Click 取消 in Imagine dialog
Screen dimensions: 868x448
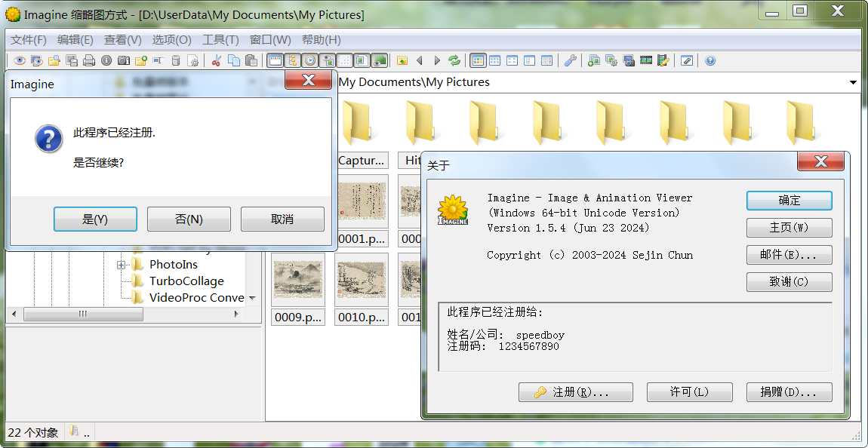282,219
